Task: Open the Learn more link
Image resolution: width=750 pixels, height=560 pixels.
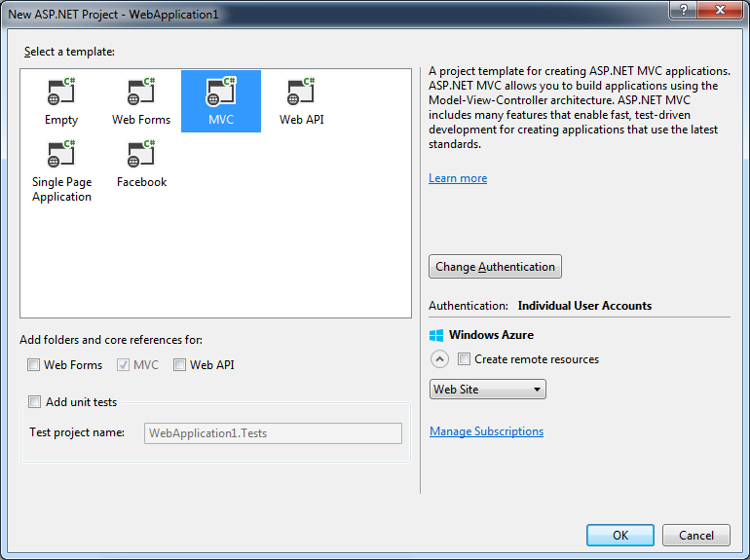Action: pyautogui.click(x=458, y=178)
